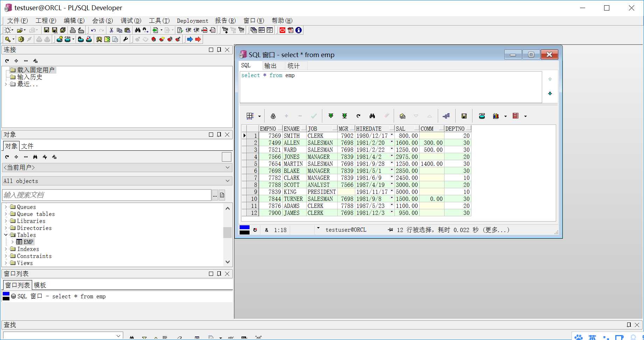
Task: Open the <当前用户> dropdown
Action: [x=227, y=168]
